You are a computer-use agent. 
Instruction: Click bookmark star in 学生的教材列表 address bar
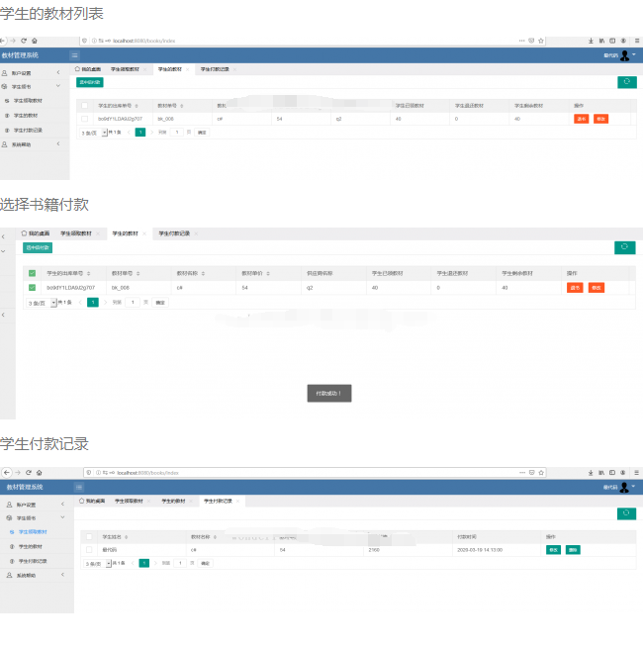click(541, 41)
